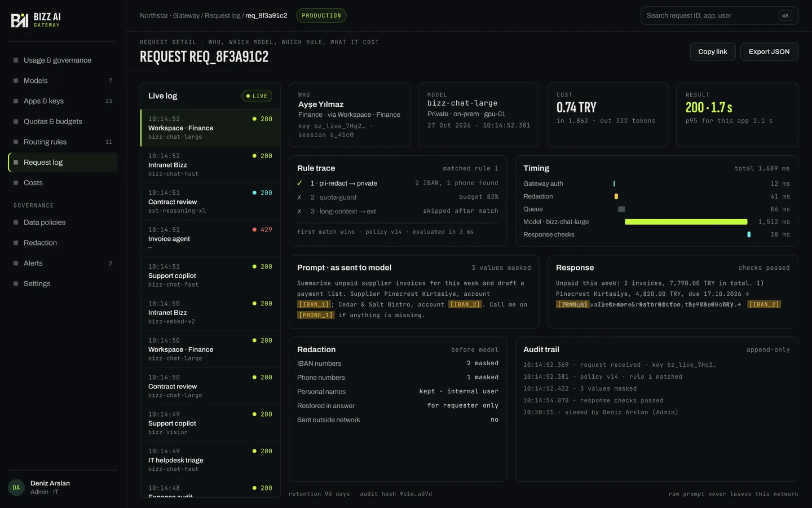Image resolution: width=812 pixels, height=508 pixels.
Task: Go back via Request log breadcrumb
Action: pos(222,16)
